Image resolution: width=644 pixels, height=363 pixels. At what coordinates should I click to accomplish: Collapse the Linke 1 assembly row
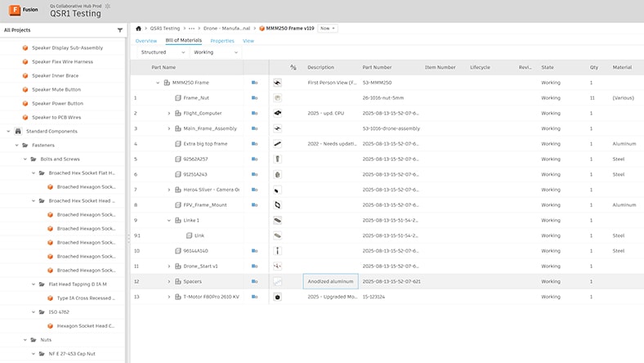169,220
